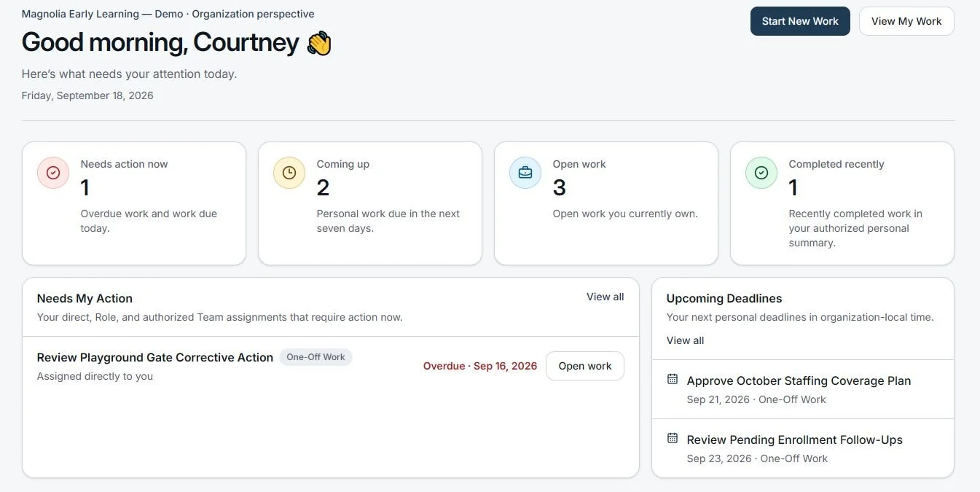The height and width of the screenshot is (492, 980).
Task: Click calendar icon beside Review Pending Enrollment Follow-Ups
Action: click(673, 439)
